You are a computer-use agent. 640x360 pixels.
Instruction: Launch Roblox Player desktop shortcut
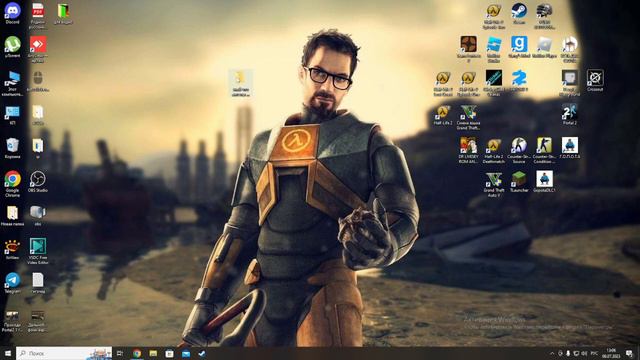pyautogui.click(x=544, y=47)
